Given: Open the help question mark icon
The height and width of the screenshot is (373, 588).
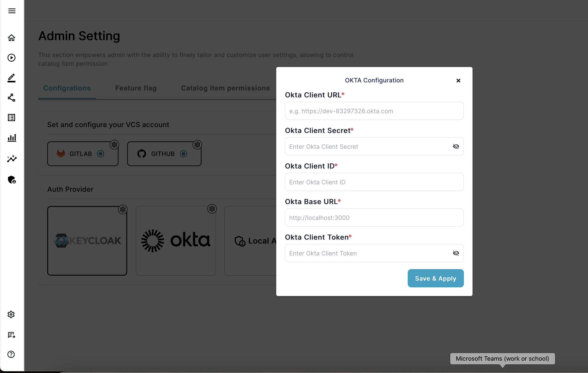Looking at the screenshot, I should click(x=11, y=354).
